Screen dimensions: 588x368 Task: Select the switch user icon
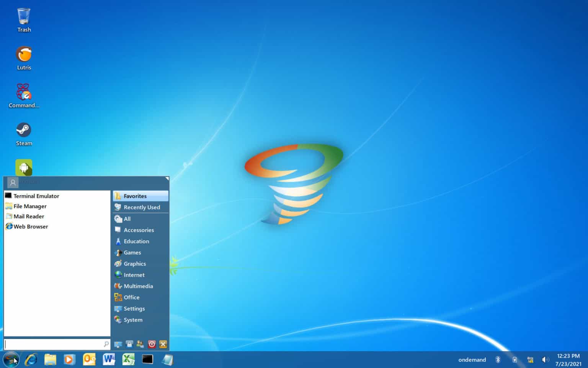click(x=140, y=344)
